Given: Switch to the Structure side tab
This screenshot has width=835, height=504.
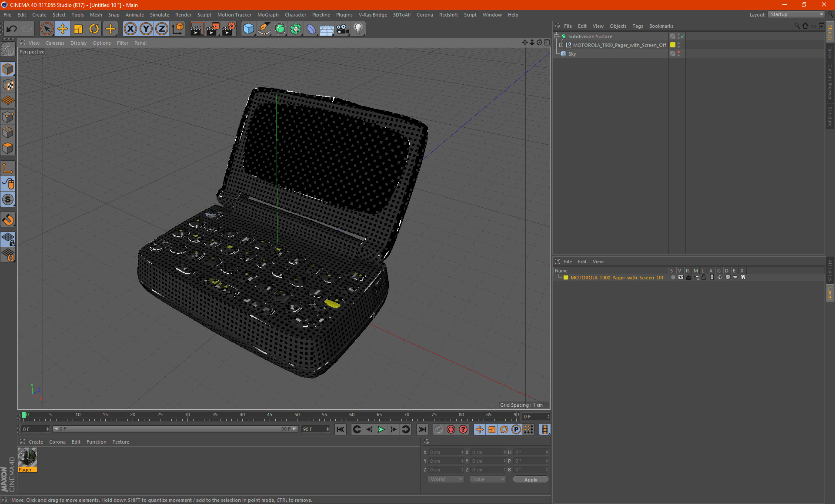Looking at the screenshot, I should pyautogui.click(x=830, y=116).
